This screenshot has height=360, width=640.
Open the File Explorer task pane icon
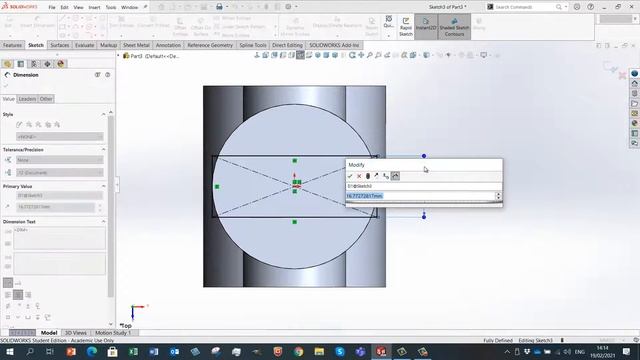click(x=634, y=104)
